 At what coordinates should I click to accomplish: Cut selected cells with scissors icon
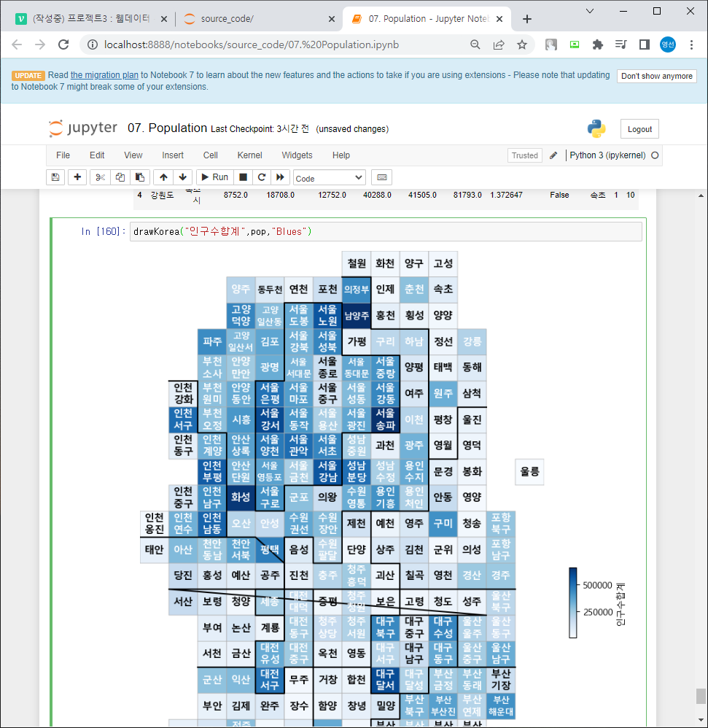tap(100, 177)
